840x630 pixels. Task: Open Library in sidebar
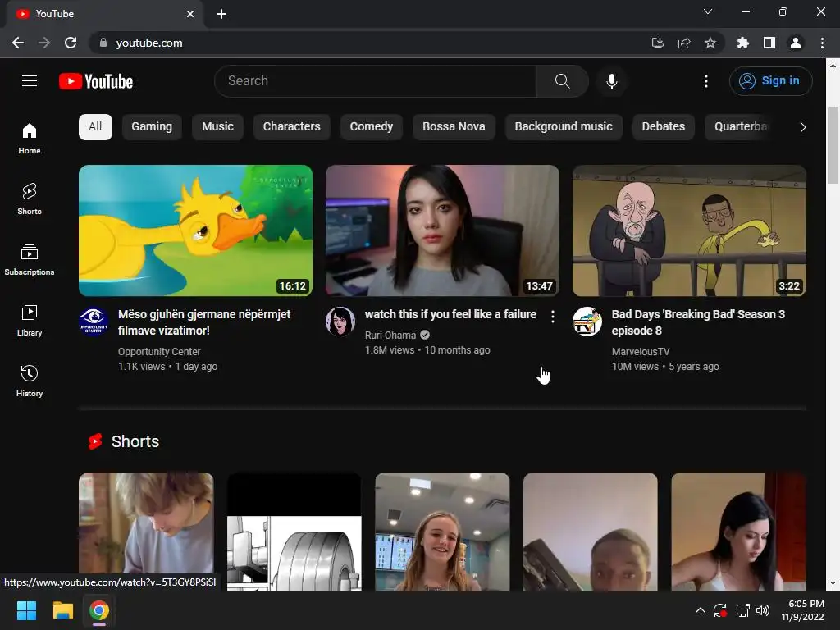[x=30, y=320]
